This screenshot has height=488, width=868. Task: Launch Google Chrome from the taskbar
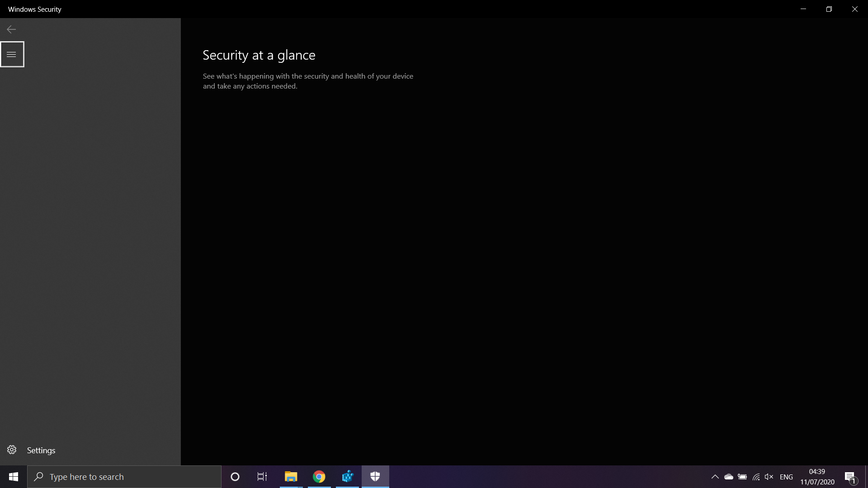point(319,477)
